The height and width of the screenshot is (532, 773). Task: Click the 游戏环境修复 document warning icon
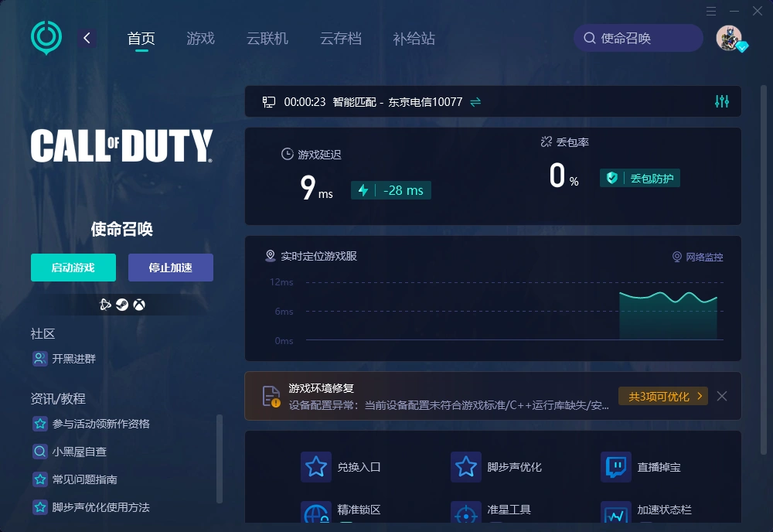[x=271, y=397]
